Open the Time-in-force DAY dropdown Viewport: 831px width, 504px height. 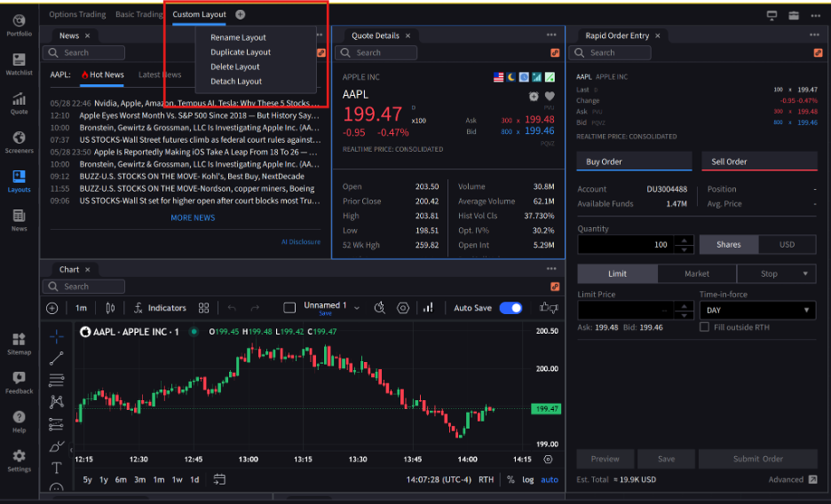coord(758,311)
